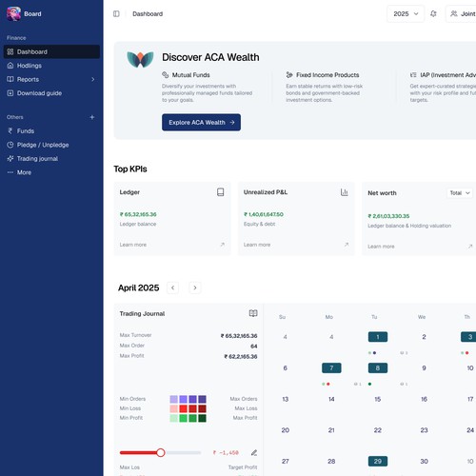The width and height of the screenshot is (476, 476).
Task: Select April 7 on calendar
Action: click(x=331, y=367)
